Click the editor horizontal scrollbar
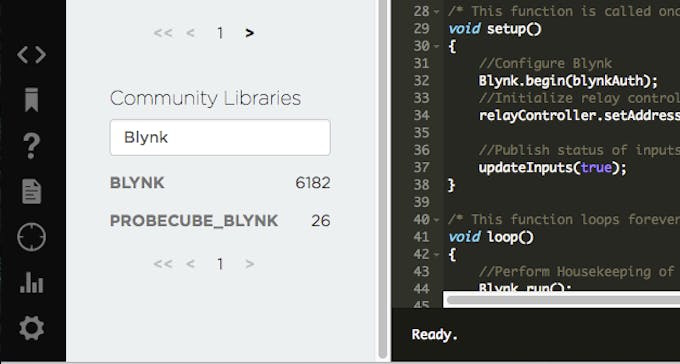The width and height of the screenshot is (680, 364). [x=563, y=299]
